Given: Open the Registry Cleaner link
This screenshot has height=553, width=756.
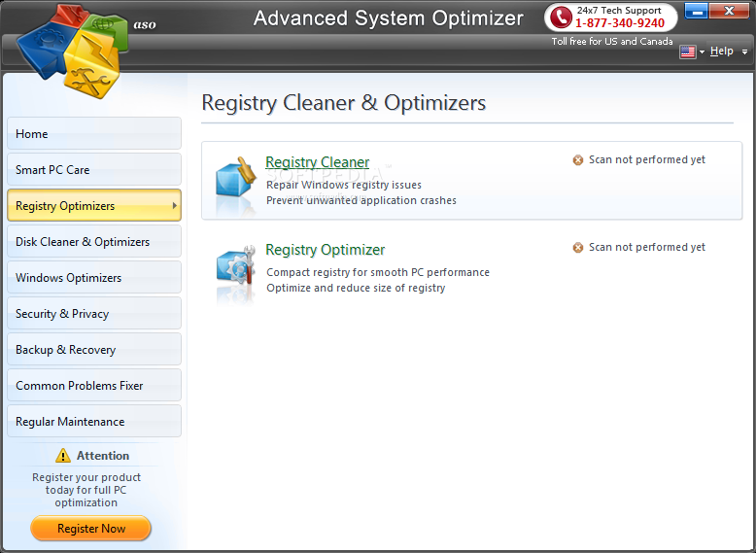Looking at the screenshot, I should (x=317, y=162).
